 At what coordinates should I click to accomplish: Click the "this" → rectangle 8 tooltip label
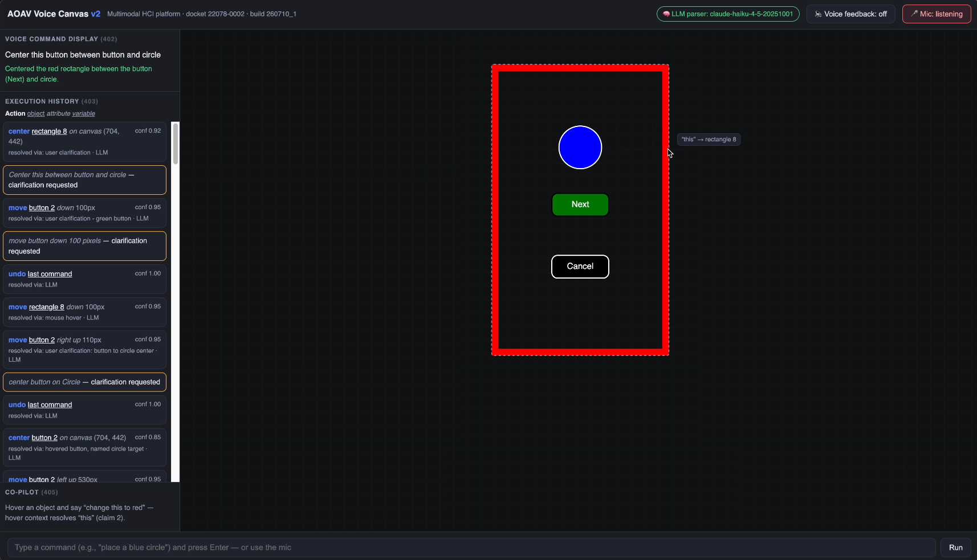tap(709, 140)
